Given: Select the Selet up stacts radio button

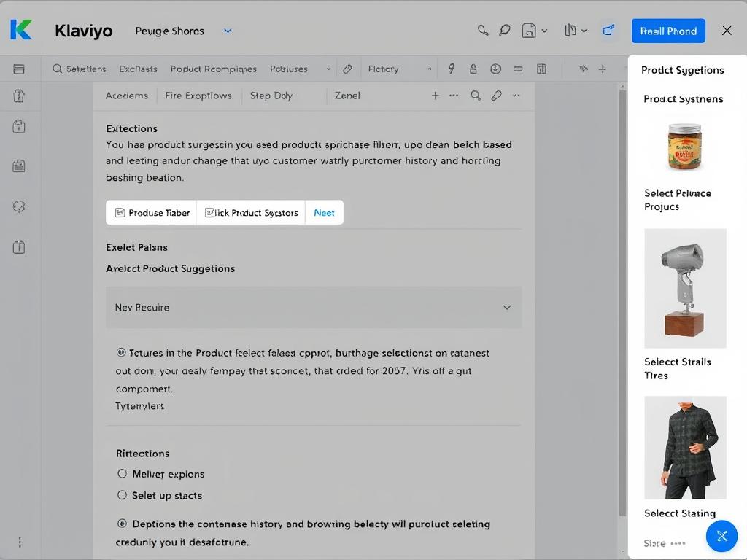Looking at the screenshot, I should [122, 495].
